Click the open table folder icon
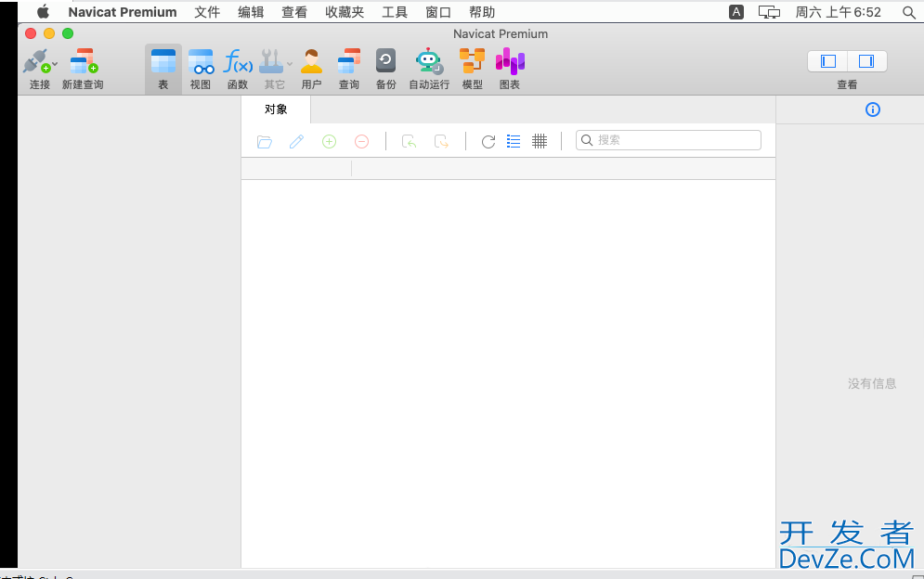The height and width of the screenshot is (579, 924). coord(265,141)
